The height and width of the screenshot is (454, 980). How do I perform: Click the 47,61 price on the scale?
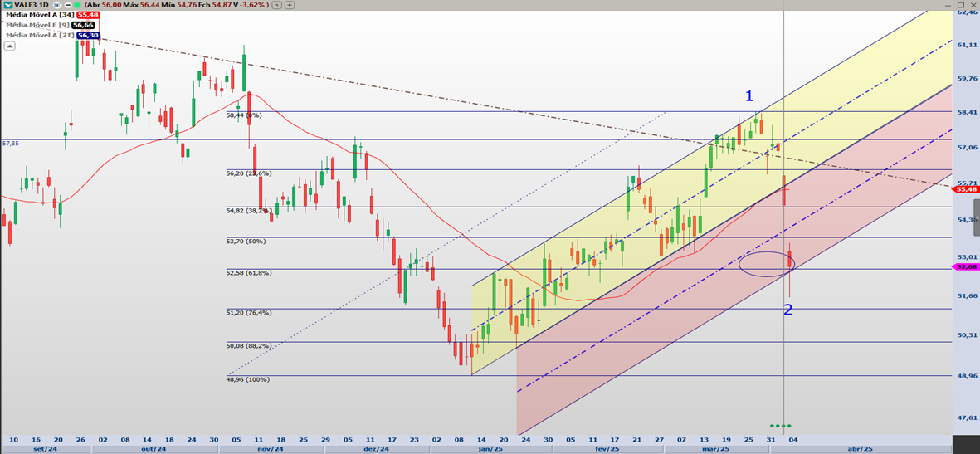[x=967, y=417]
